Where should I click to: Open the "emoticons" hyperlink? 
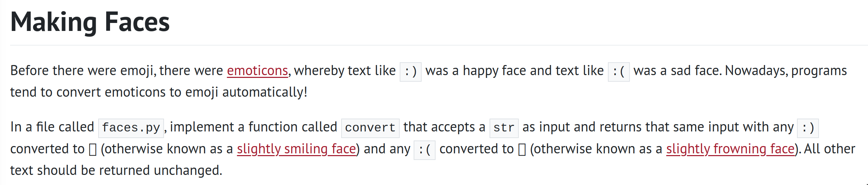(x=257, y=71)
